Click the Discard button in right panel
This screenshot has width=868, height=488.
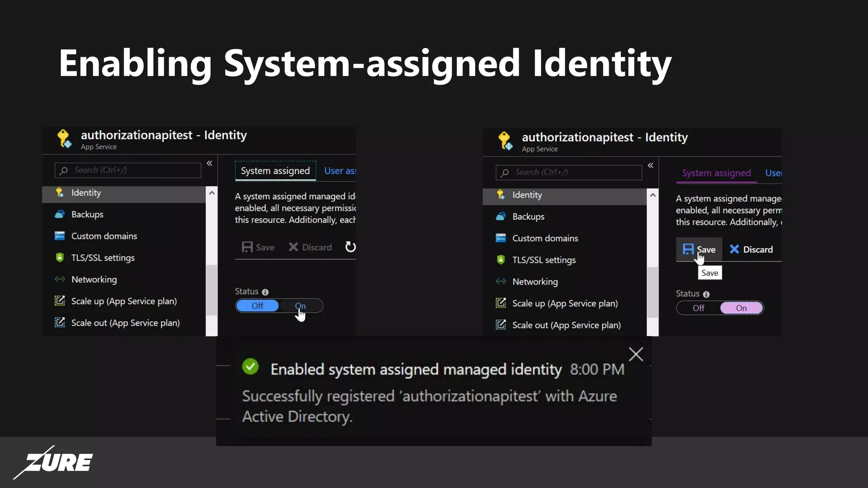point(751,249)
